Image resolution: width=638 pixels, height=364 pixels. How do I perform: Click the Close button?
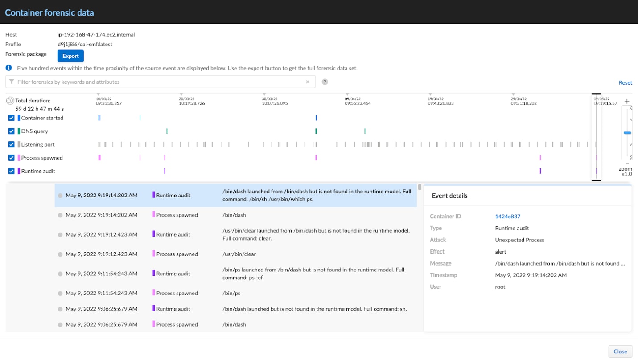click(620, 352)
